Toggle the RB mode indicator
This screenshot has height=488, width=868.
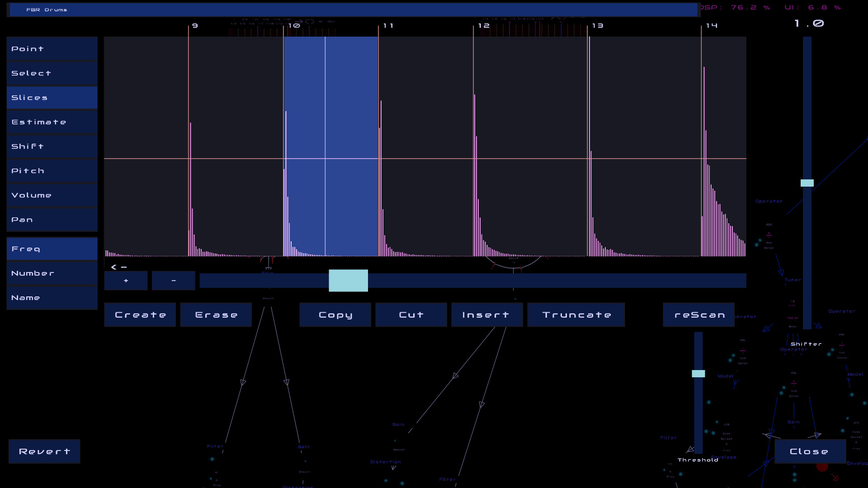click(x=320, y=21)
